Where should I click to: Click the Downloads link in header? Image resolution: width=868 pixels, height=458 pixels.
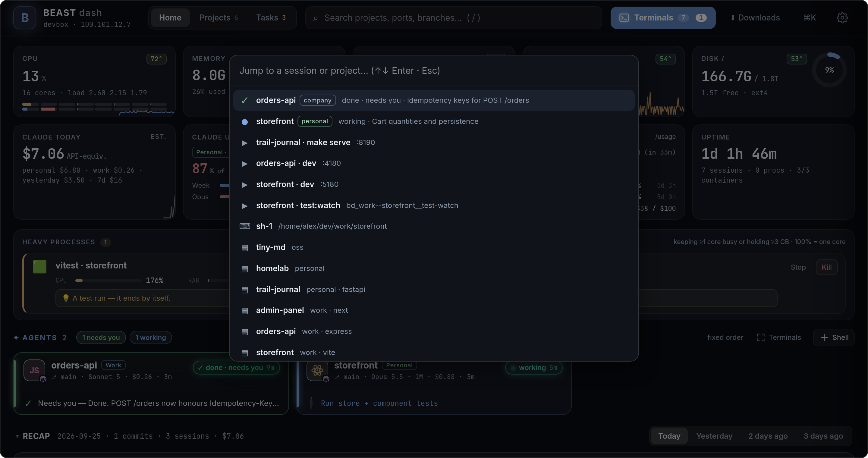[755, 18]
